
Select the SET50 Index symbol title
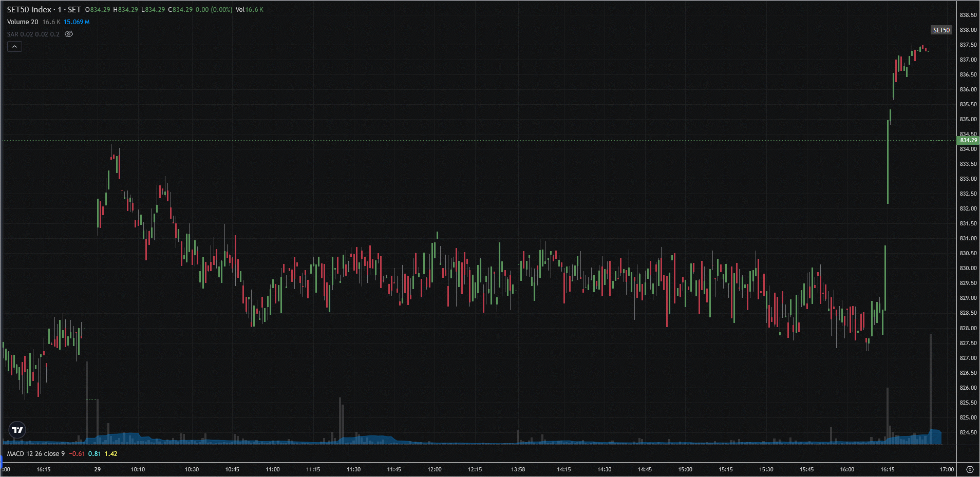(x=29, y=10)
